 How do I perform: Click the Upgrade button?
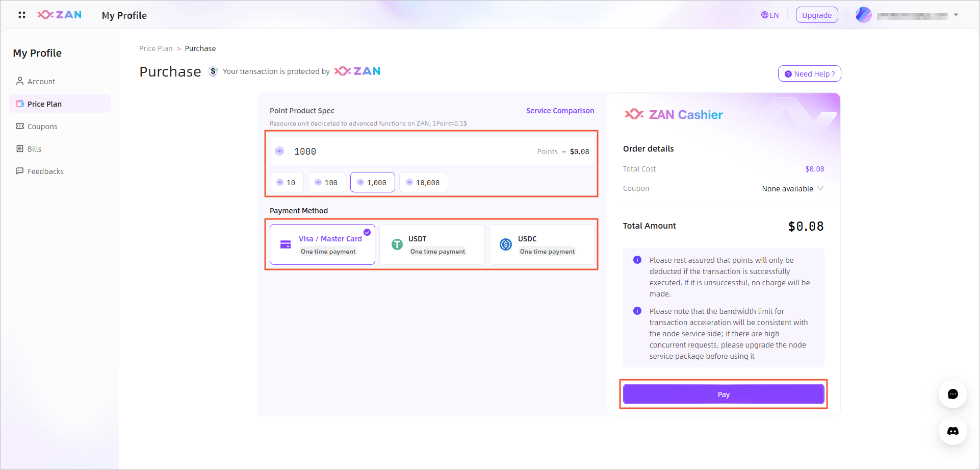tap(817, 15)
